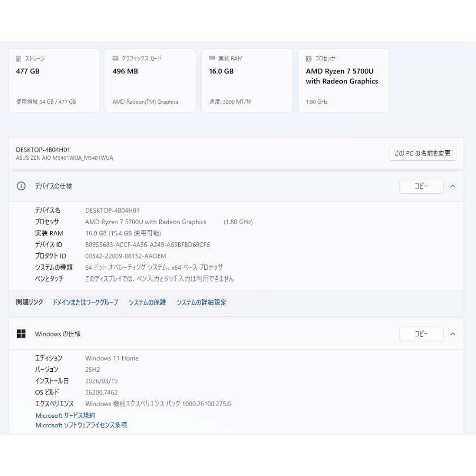Click the graphics card icon

coord(115,58)
